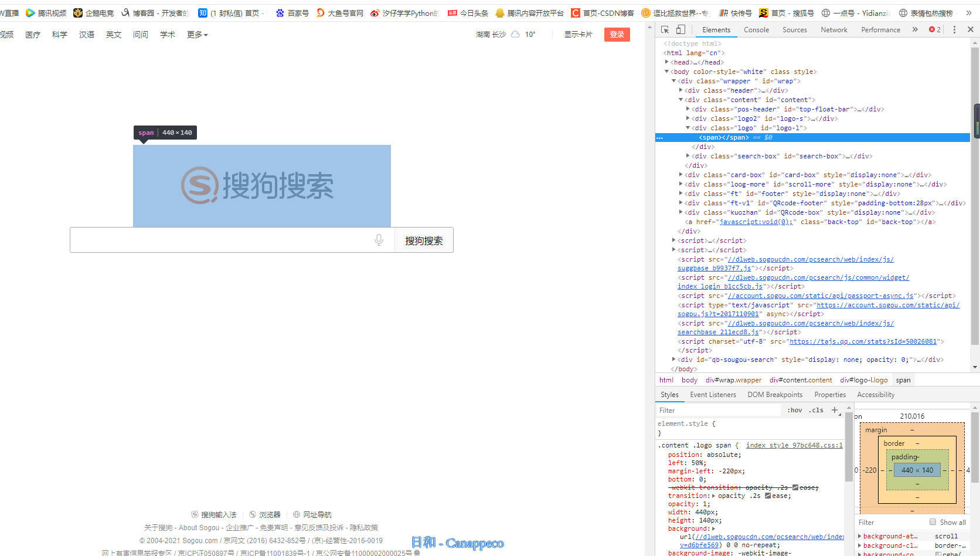Open the 企鹅电竞 bookmark
Viewport: 980px width, 556px height.
(x=93, y=13)
